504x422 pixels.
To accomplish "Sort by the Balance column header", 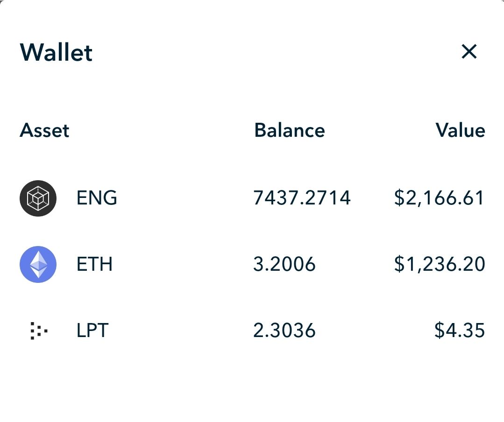I will tap(290, 130).
